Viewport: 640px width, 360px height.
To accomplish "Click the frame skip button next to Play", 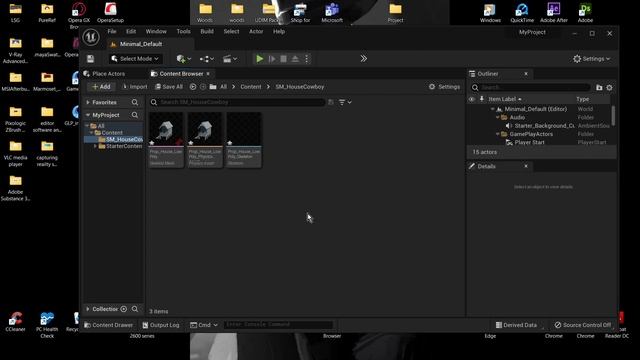I will tap(272, 59).
